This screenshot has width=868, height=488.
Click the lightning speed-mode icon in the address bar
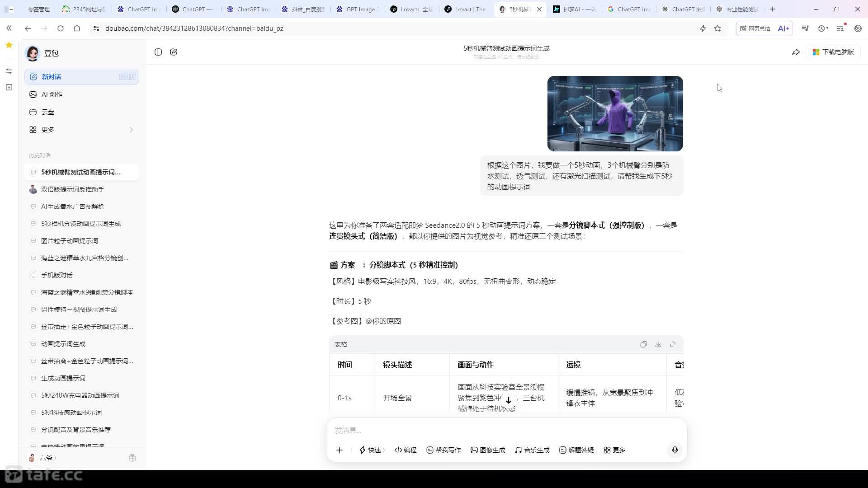click(x=703, y=28)
